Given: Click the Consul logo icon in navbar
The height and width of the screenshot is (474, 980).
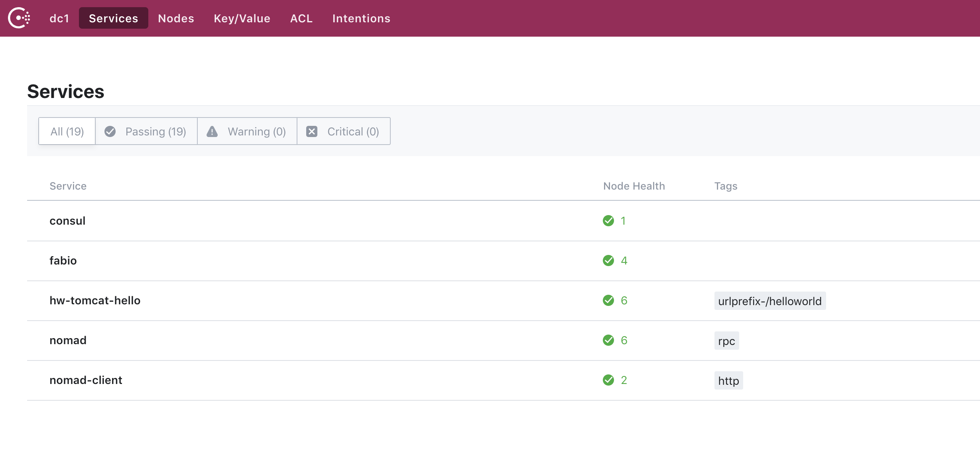Looking at the screenshot, I should point(18,18).
